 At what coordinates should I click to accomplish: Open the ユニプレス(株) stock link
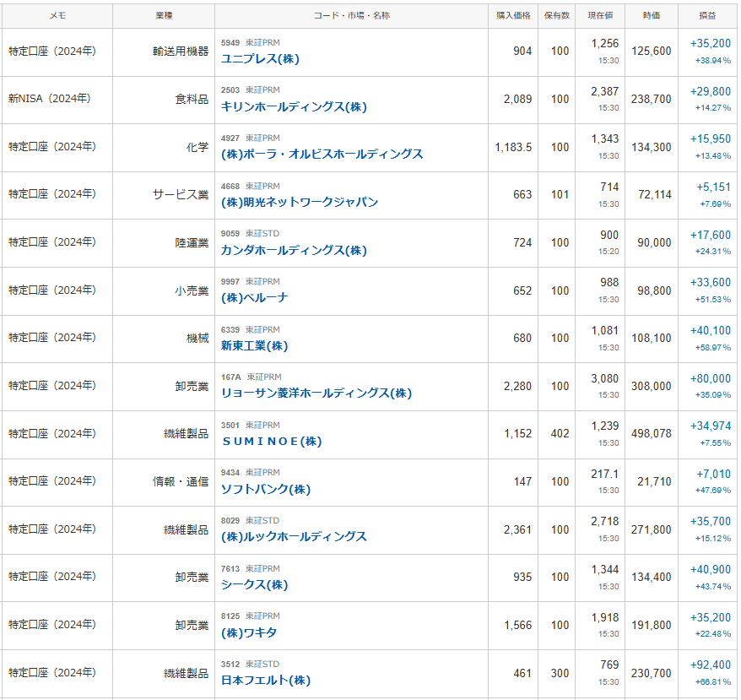(260, 59)
